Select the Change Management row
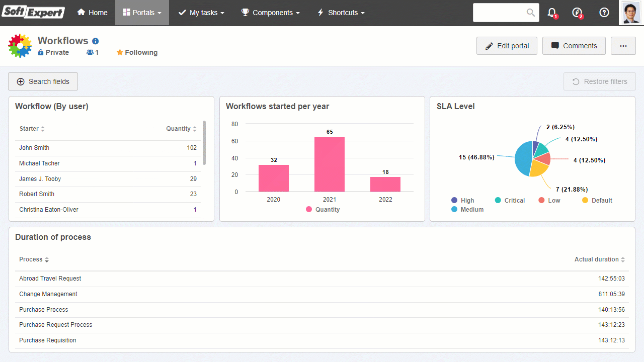The height and width of the screenshot is (362, 644). point(322,294)
